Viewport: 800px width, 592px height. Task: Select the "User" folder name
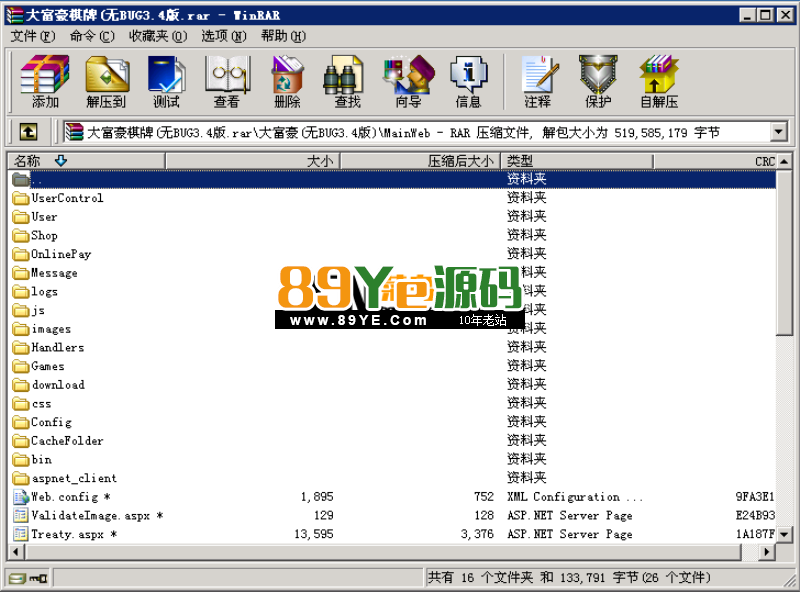pyautogui.click(x=44, y=217)
